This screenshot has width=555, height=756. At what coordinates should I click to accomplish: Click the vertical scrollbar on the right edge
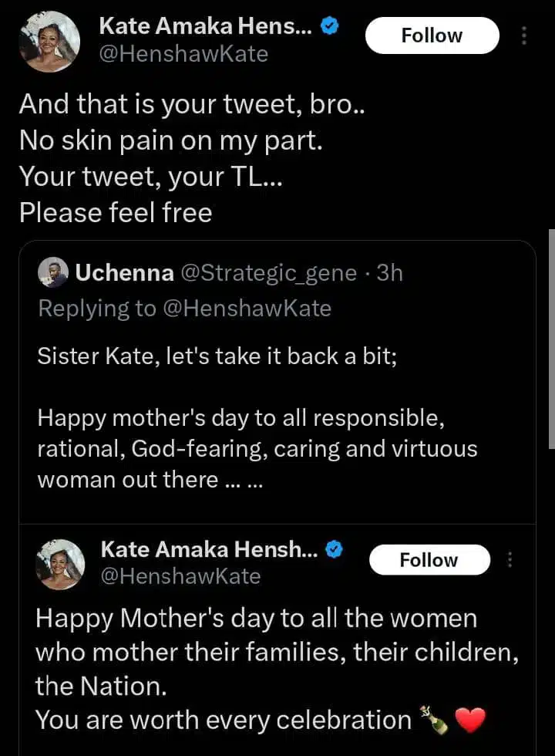pyautogui.click(x=550, y=338)
